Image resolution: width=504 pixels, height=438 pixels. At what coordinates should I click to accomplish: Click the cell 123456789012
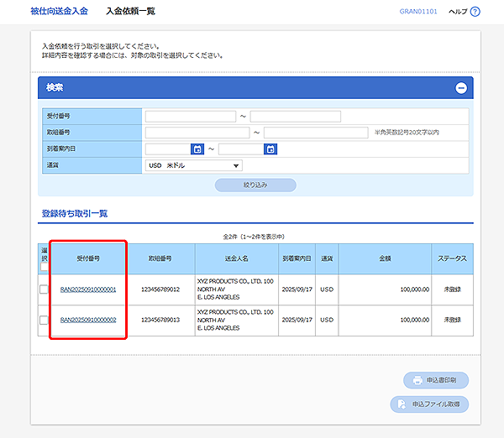(160, 289)
